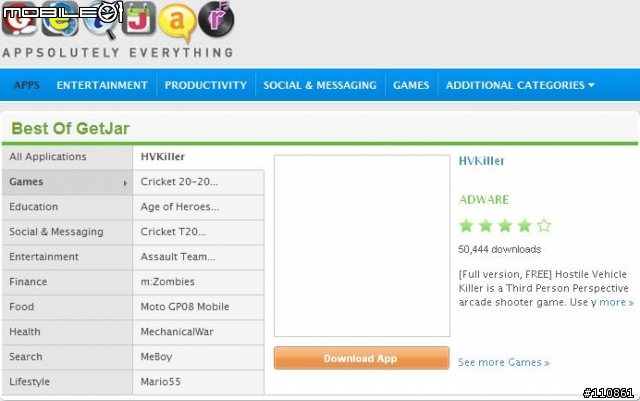
Task: Click the 50,444 downloads count
Action: click(x=500, y=249)
